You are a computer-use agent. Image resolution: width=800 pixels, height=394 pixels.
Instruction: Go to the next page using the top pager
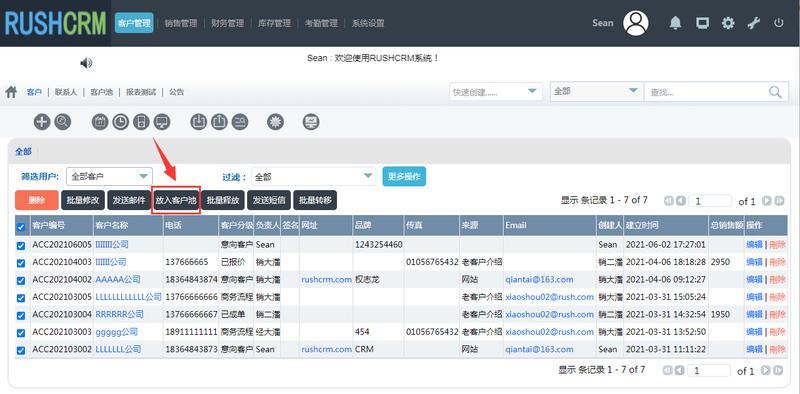[x=767, y=201]
